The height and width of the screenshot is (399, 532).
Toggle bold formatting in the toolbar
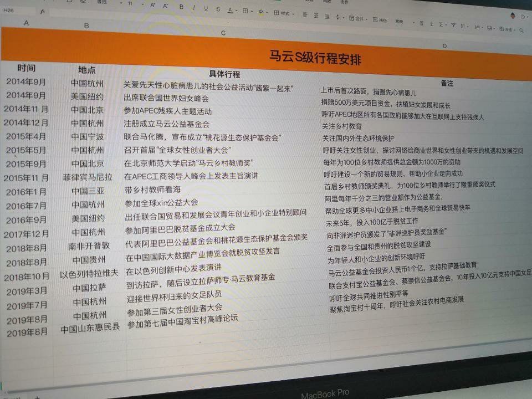pos(181,7)
